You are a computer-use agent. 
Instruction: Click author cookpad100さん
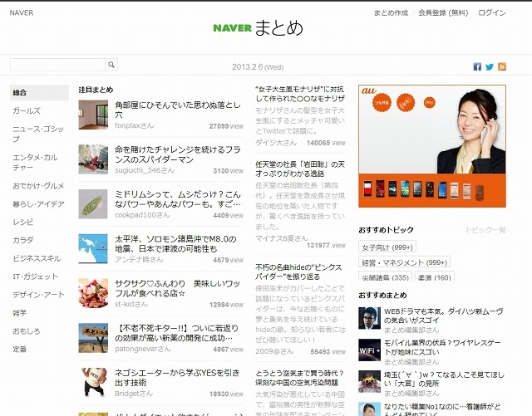coord(142,214)
